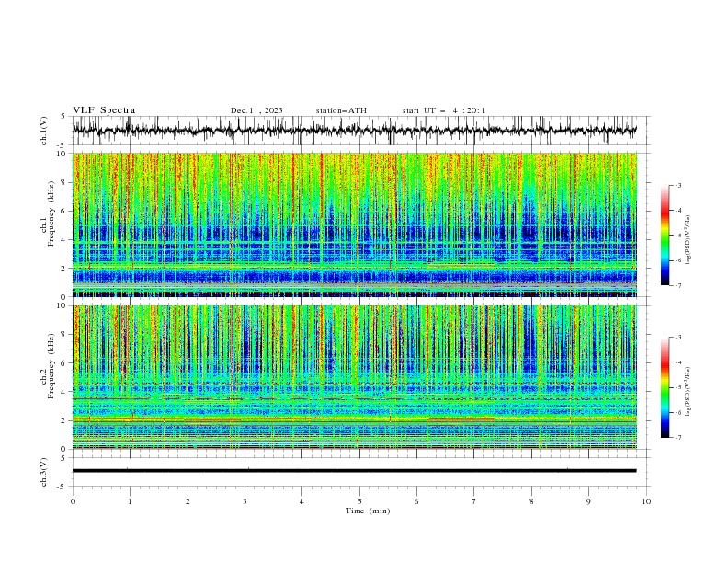
Task: Click the "-3" tick on ch.2 colorbar
Action: coord(678,338)
